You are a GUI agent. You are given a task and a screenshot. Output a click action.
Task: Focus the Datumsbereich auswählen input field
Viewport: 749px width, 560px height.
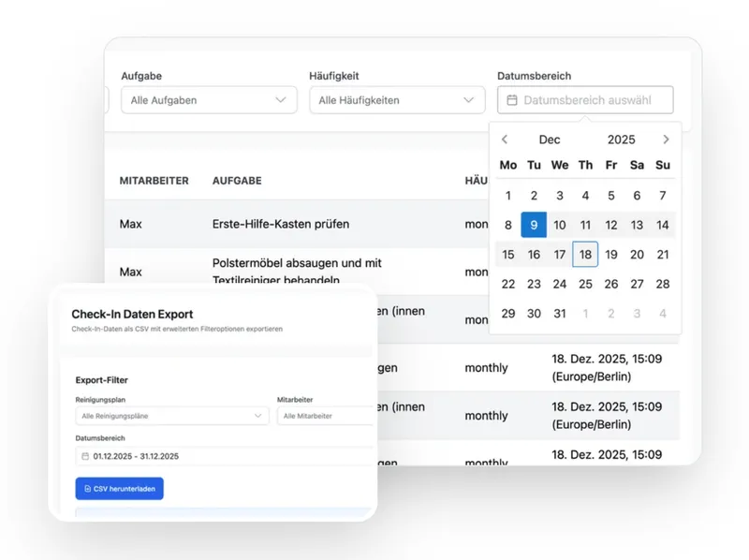[x=585, y=100]
